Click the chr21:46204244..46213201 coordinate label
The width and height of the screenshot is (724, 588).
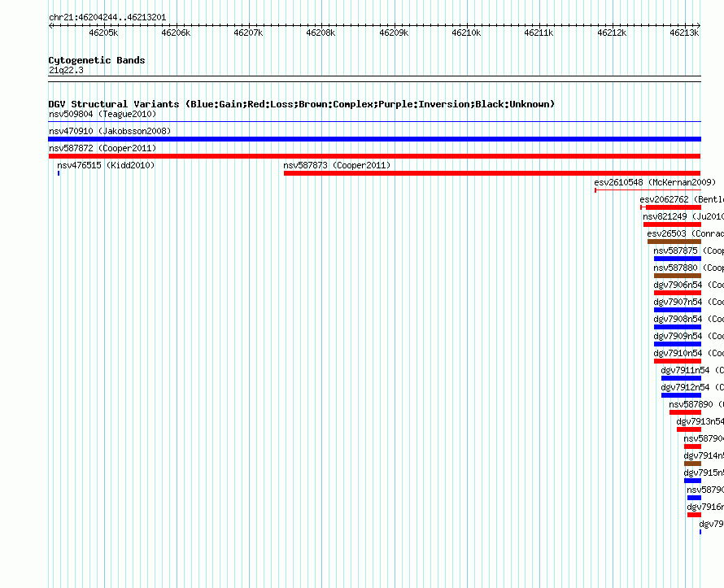point(107,18)
